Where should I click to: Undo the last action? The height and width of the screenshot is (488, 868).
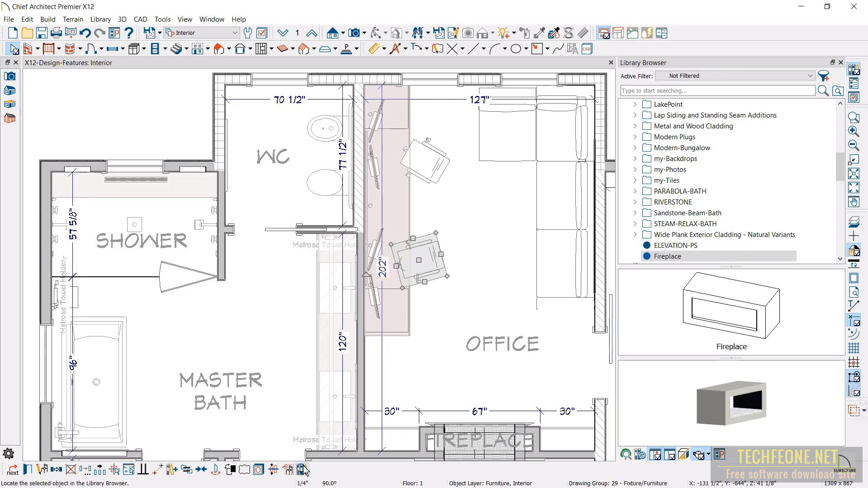pyautogui.click(x=85, y=33)
